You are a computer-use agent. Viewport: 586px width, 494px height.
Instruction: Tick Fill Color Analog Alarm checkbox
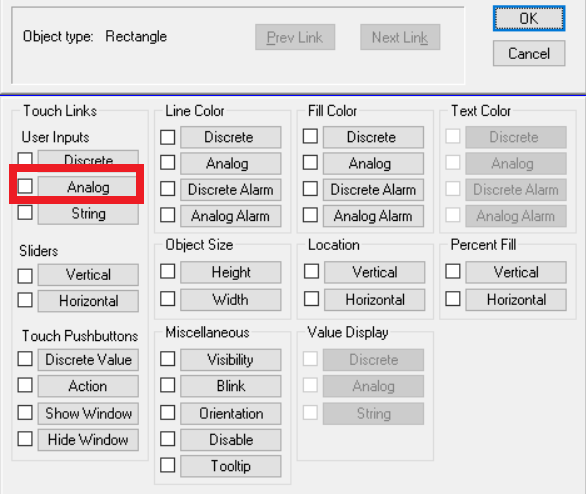click(310, 215)
